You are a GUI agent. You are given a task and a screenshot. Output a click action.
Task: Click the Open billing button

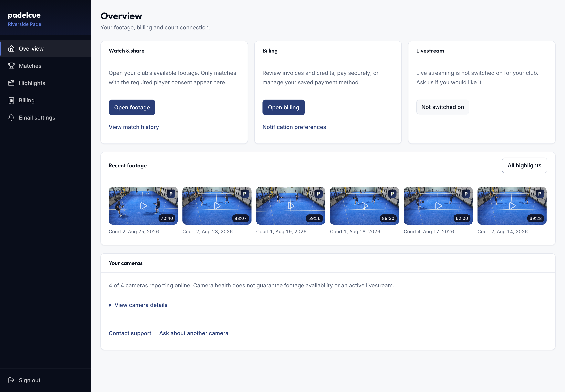point(283,107)
